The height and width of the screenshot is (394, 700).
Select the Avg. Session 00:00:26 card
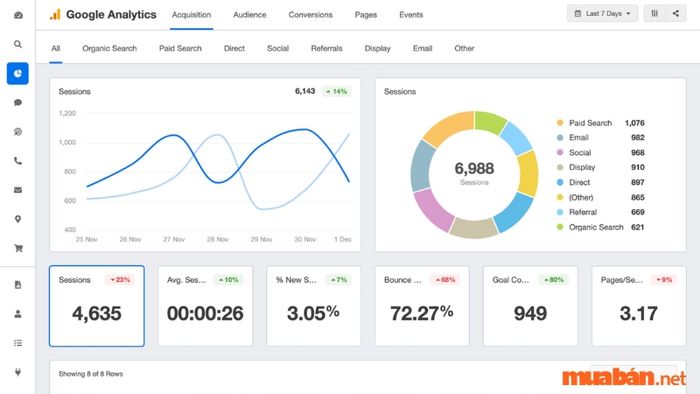[x=205, y=306]
